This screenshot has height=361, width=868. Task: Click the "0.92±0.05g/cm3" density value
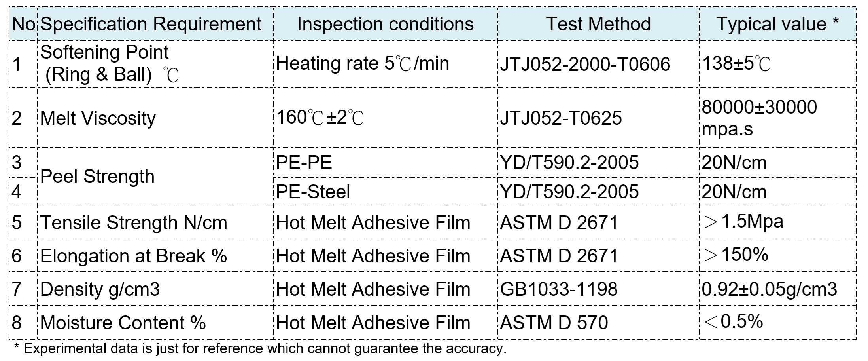(x=769, y=289)
